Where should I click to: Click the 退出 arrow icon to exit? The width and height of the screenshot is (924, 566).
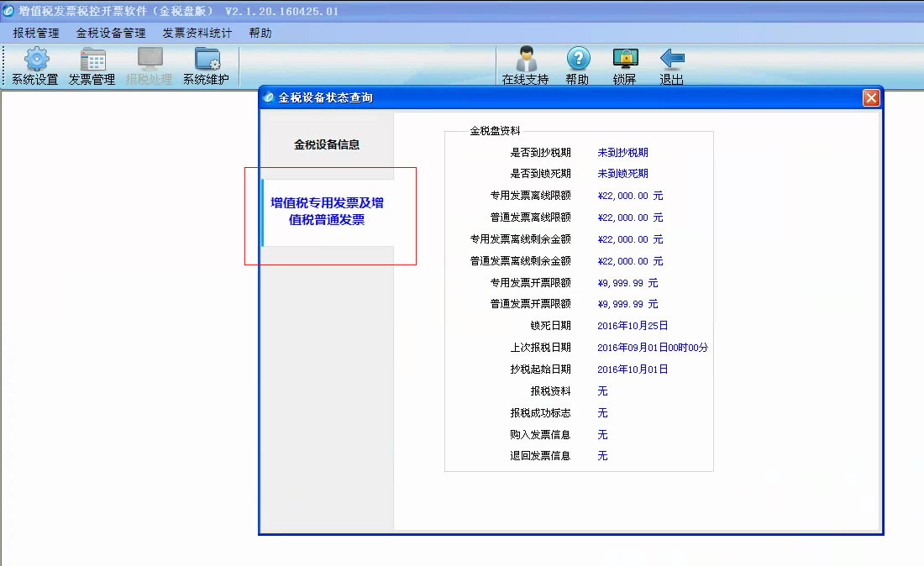671,66
